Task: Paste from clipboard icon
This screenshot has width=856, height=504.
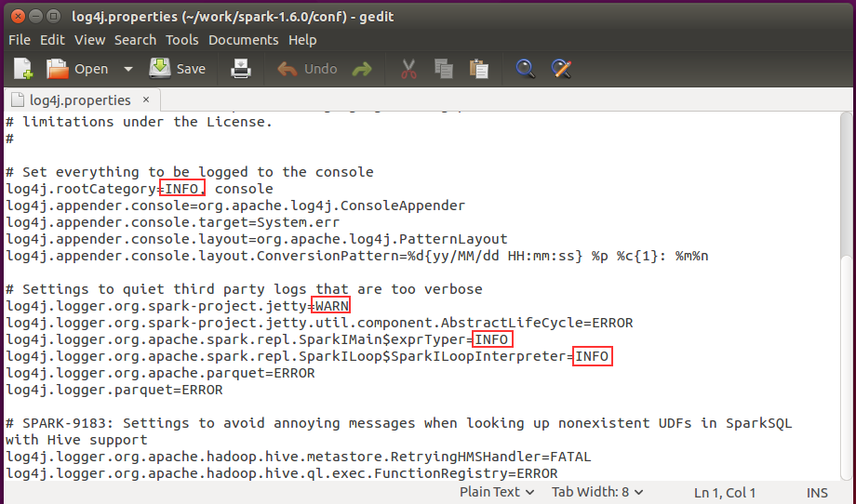Action: pos(479,69)
